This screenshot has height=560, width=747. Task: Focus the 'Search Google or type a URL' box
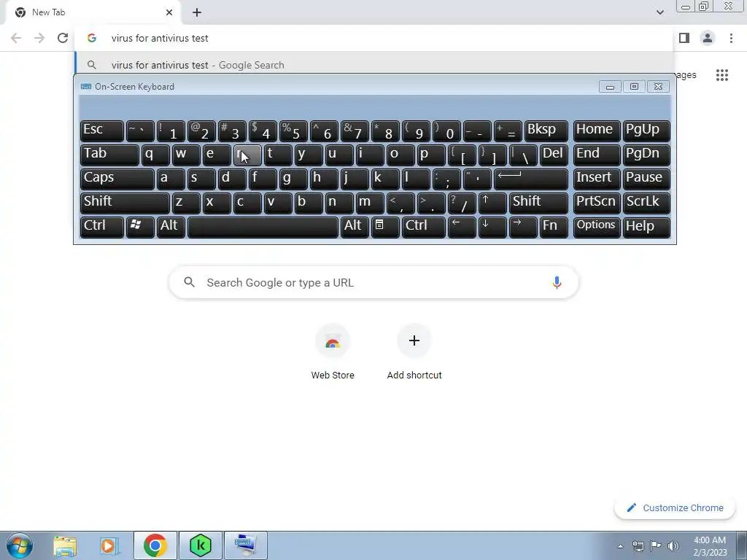tap(373, 282)
